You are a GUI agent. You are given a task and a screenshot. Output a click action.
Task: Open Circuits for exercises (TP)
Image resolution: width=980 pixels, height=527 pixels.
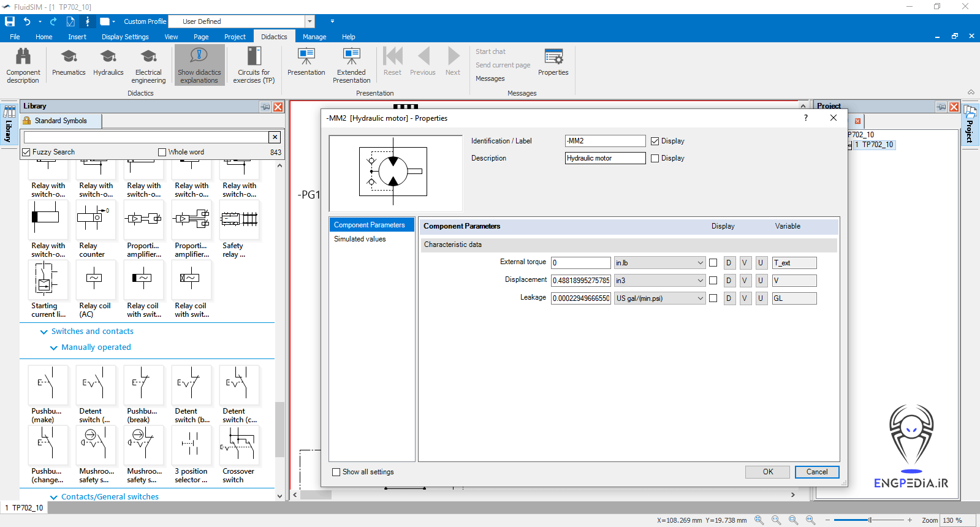254,66
